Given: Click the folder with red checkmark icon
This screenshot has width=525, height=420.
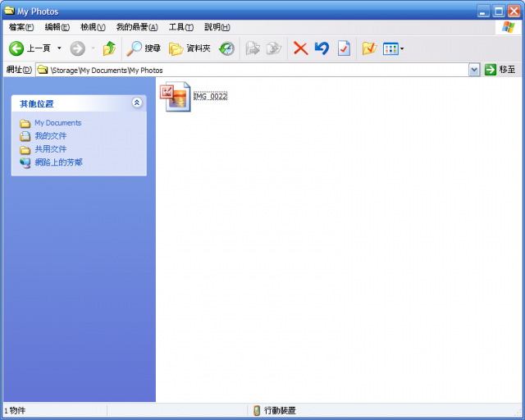Looking at the screenshot, I should [x=369, y=49].
